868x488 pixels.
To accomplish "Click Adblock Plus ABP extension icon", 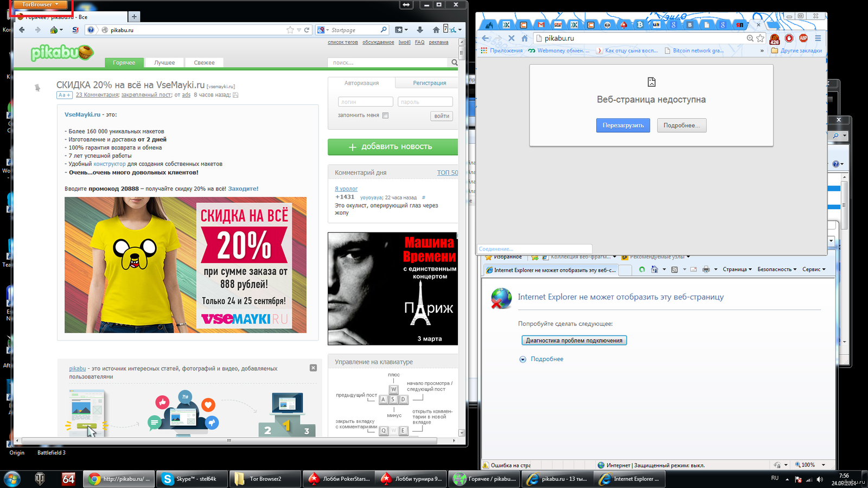I will (x=803, y=38).
